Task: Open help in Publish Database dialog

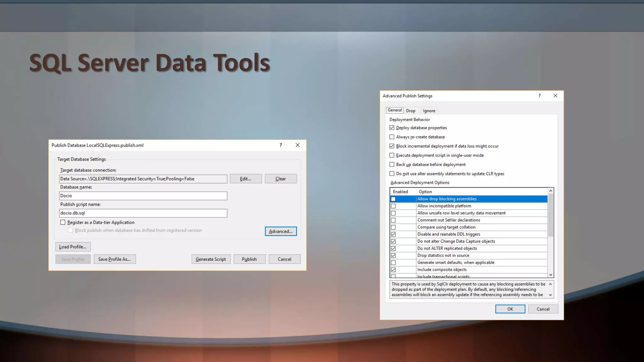Action: tap(281, 145)
